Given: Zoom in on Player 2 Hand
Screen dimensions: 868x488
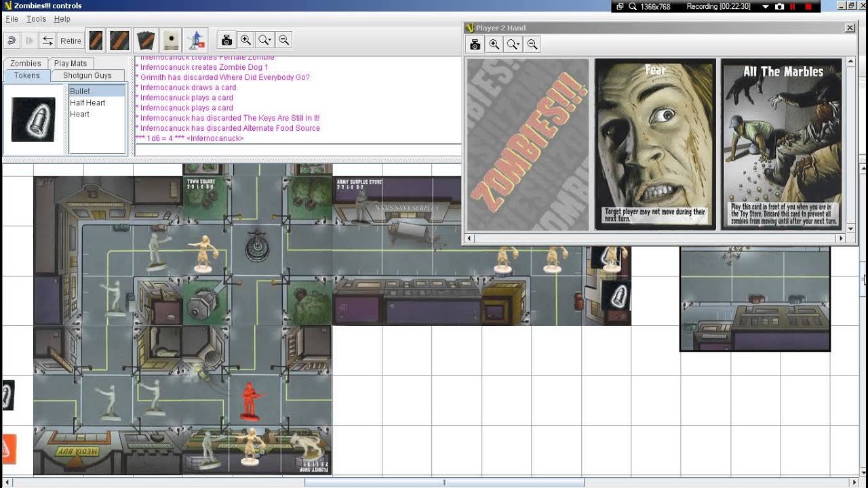Looking at the screenshot, I should coord(494,45).
